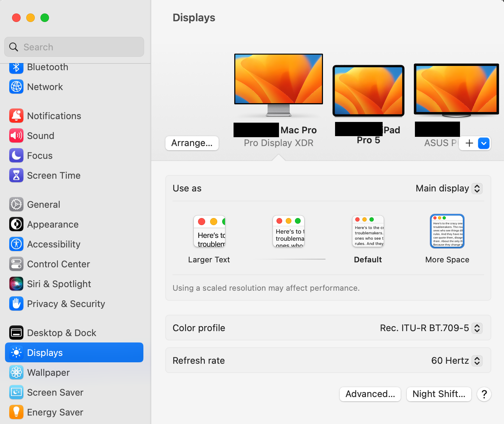Click the Bluetooth icon in sidebar
504x424 pixels.
pyautogui.click(x=16, y=67)
